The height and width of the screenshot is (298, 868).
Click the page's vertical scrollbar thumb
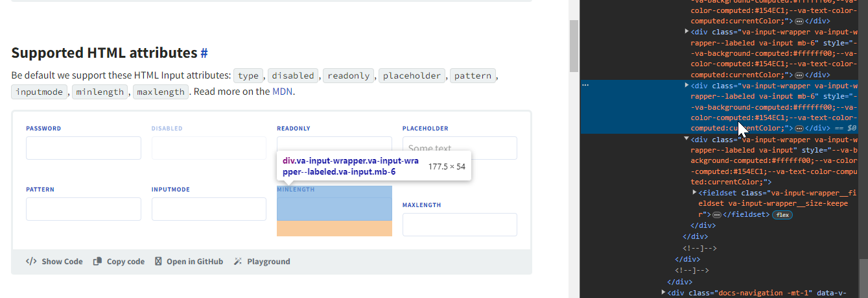[574, 45]
